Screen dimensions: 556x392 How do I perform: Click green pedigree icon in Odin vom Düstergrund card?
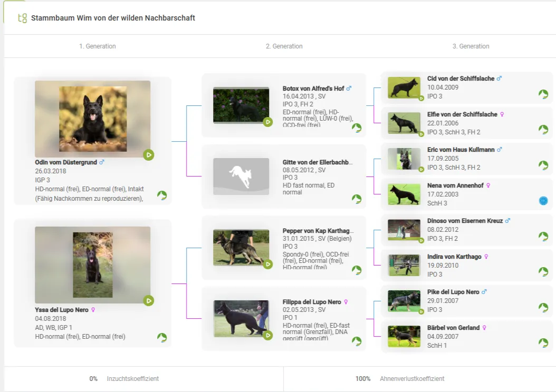pyautogui.click(x=162, y=195)
